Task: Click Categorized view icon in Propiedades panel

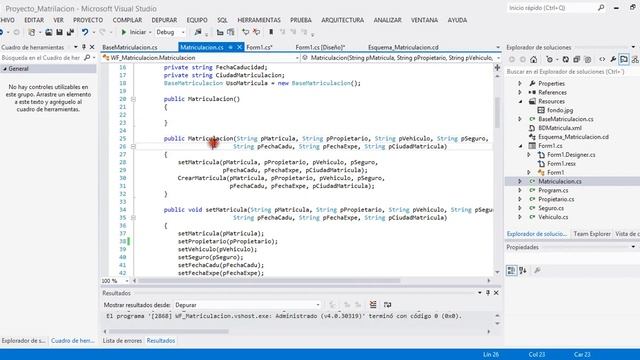Action: pyautogui.click(x=511, y=270)
